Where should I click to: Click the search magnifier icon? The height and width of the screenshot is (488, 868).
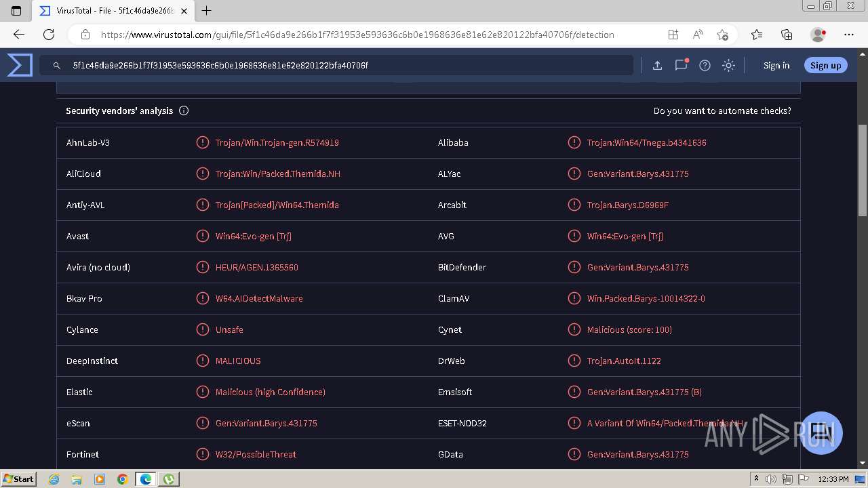tap(57, 66)
